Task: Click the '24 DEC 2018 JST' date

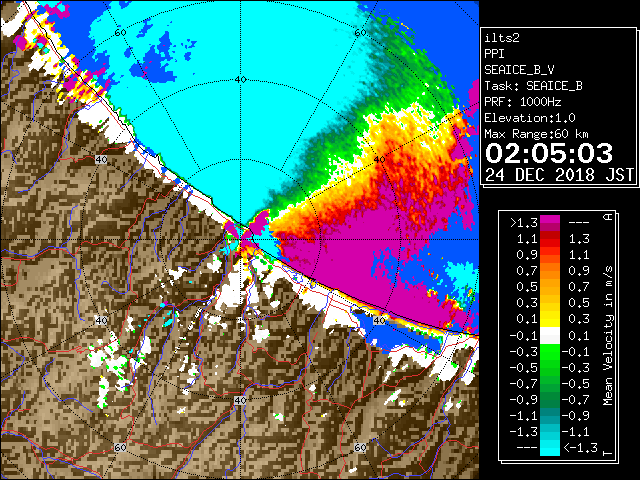Action: pyautogui.click(x=559, y=175)
